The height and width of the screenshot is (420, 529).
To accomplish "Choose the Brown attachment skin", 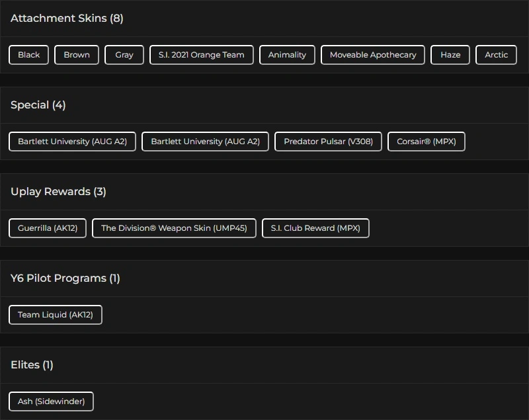I will pos(77,55).
